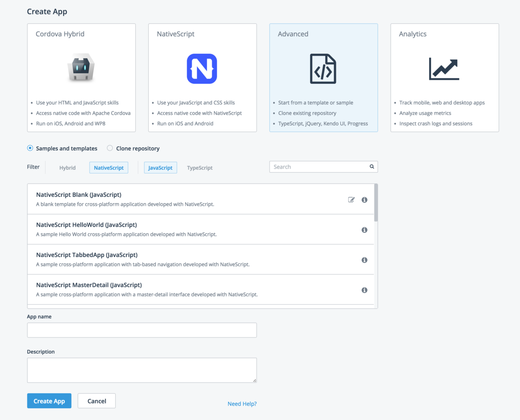The width and height of the screenshot is (520, 420).
Task: Click 'Analyze usage metrics' bullet
Action: tap(425, 113)
